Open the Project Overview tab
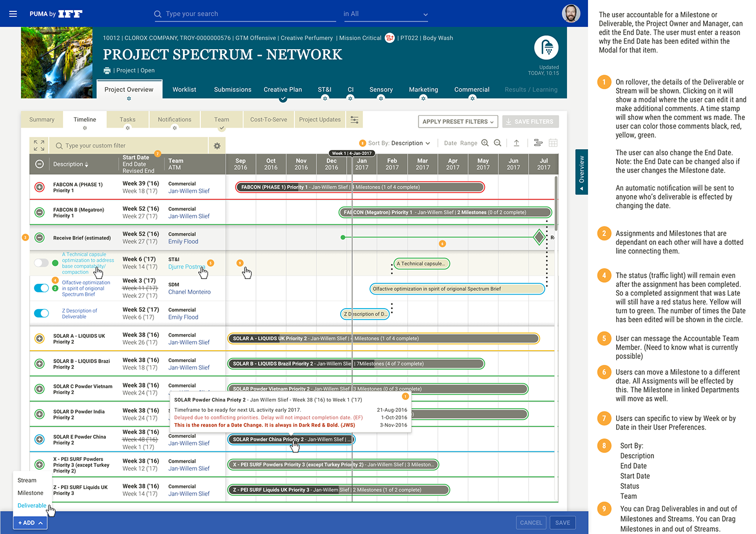This screenshot has height=534, width=756. click(129, 90)
